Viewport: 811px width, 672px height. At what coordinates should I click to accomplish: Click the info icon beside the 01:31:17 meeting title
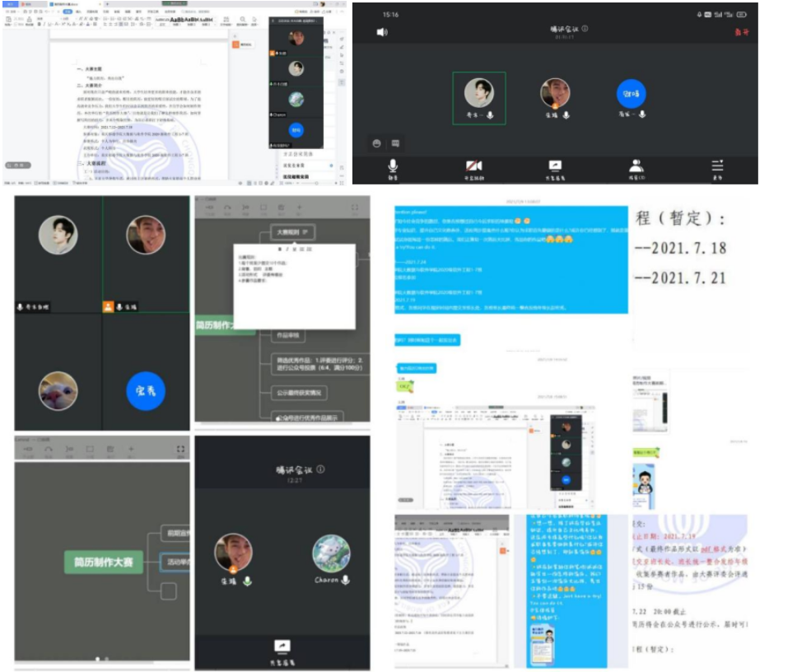coord(585,29)
